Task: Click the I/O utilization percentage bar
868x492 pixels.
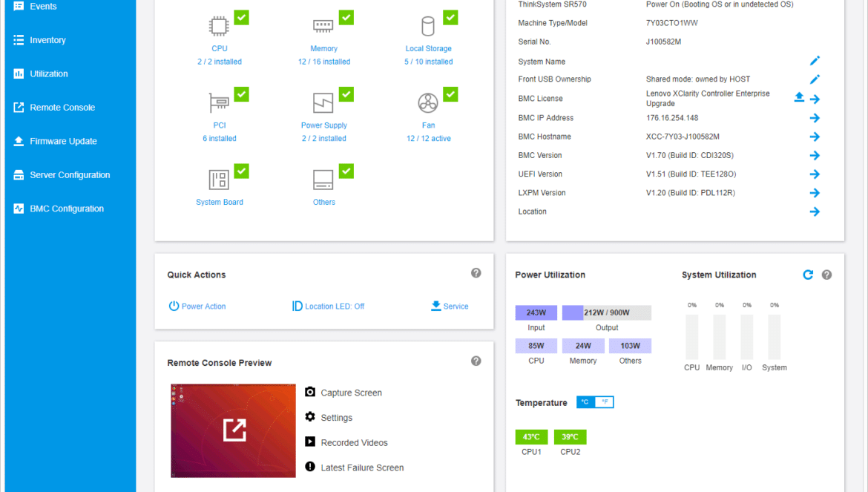Action: point(747,337)
